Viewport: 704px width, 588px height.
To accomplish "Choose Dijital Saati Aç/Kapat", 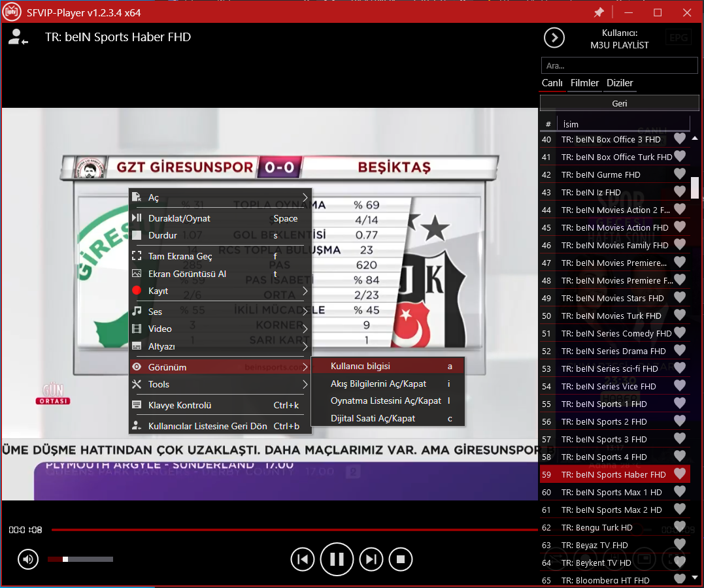I will [388, 418].
